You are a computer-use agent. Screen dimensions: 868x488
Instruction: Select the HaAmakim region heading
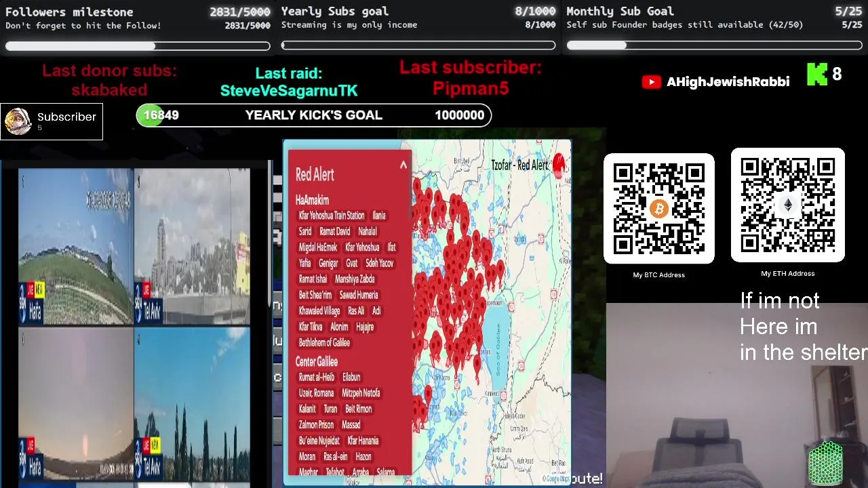[x=312, y=200]
